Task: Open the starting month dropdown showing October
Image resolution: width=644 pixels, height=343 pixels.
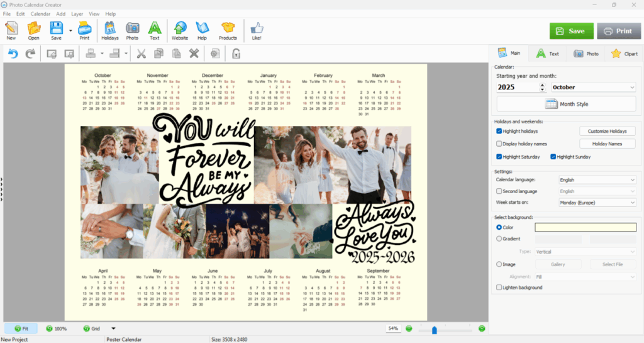Action: pos(593,87)
